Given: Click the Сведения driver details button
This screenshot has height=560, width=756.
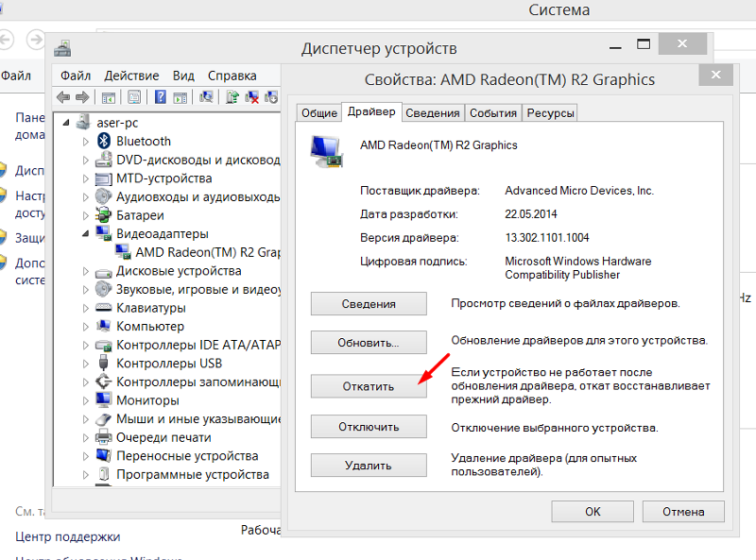Looking at the screenshot, I should coord(369,304).
